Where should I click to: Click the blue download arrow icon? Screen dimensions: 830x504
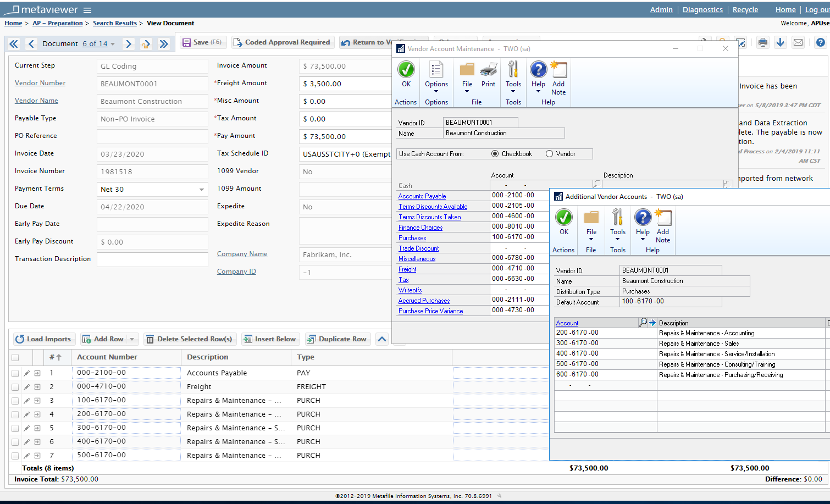click(x=780, y=42)
